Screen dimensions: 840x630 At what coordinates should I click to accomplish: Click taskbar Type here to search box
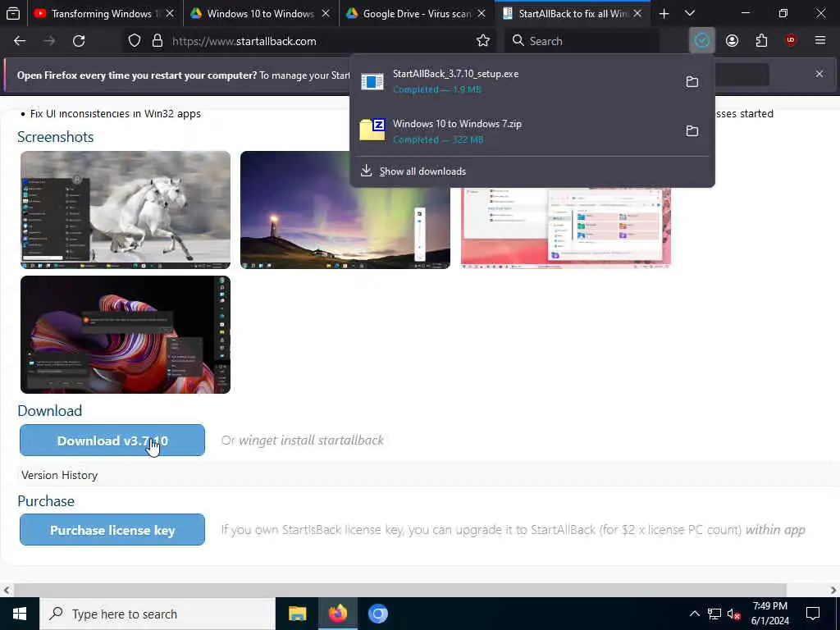(x=157, y=614)
